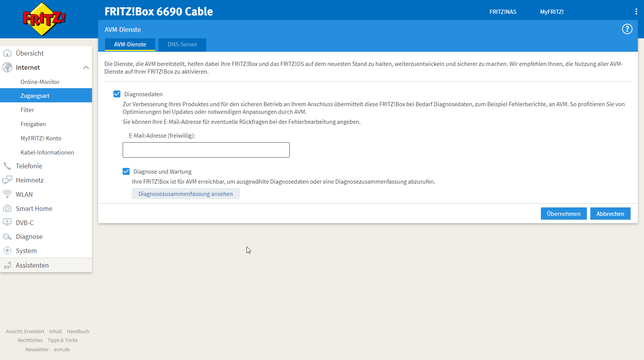Open the Inhalt footer link

(56, 331)
